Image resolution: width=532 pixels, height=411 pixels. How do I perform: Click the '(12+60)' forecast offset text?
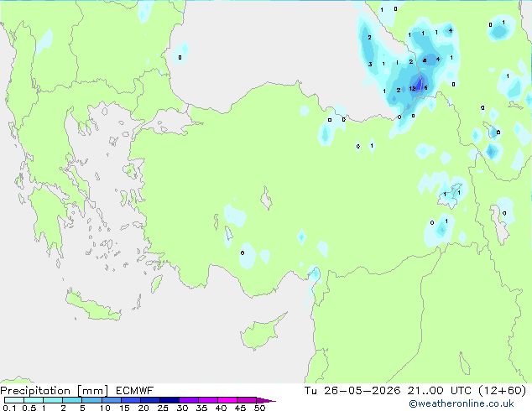click(503, 391)
